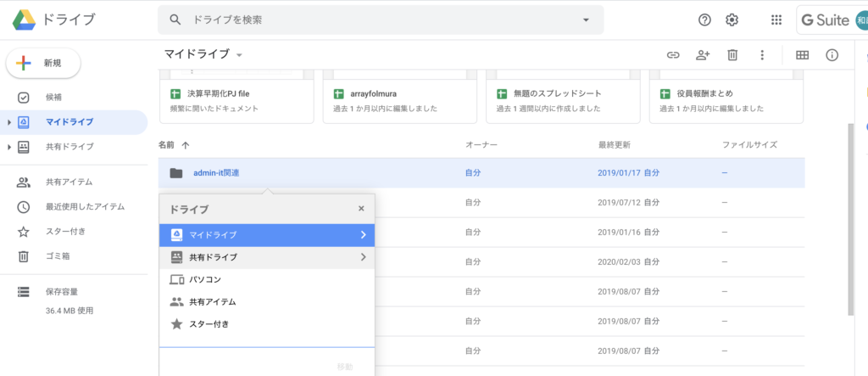Click the search magnifier icon

[175, 20]
